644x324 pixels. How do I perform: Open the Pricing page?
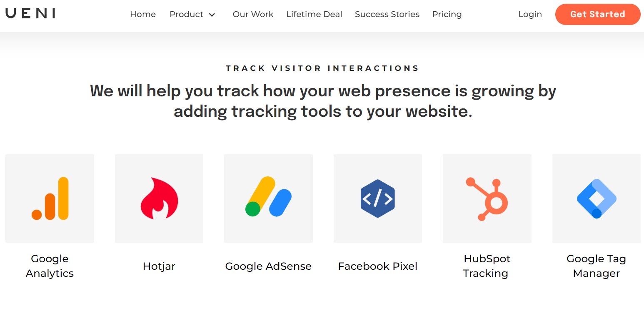447,15
